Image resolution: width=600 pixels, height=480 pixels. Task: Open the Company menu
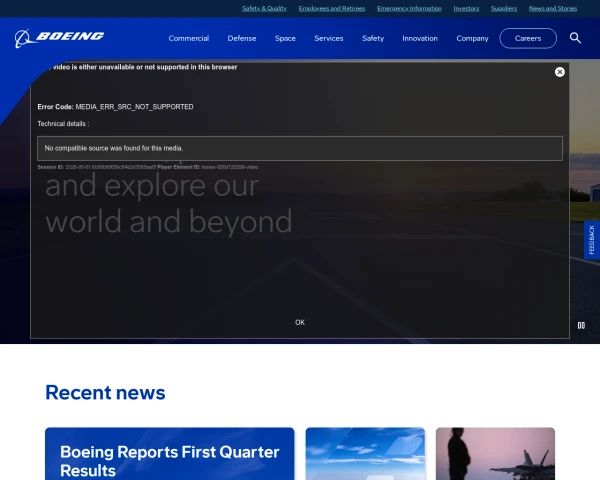pyautogui.click(x=472, y=38)
